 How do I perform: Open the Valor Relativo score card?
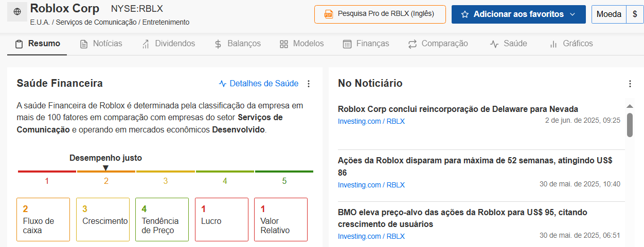(x=281, y=220)
